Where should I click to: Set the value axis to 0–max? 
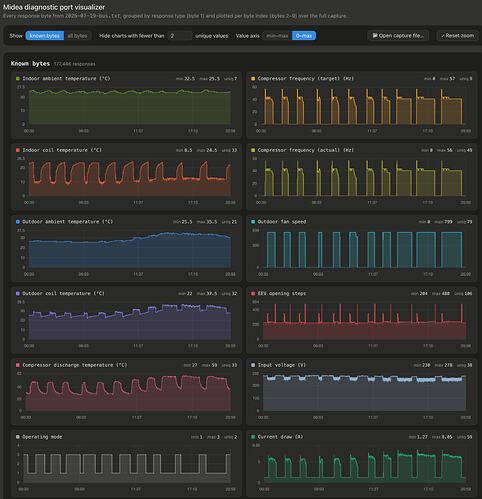[x=304, y=36]
